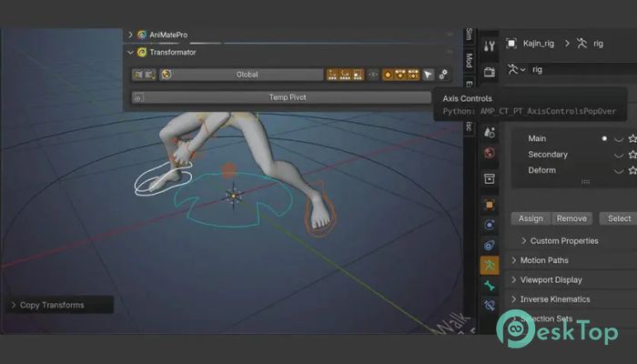
Task: Click the rig armature name field
Action: 583,69
